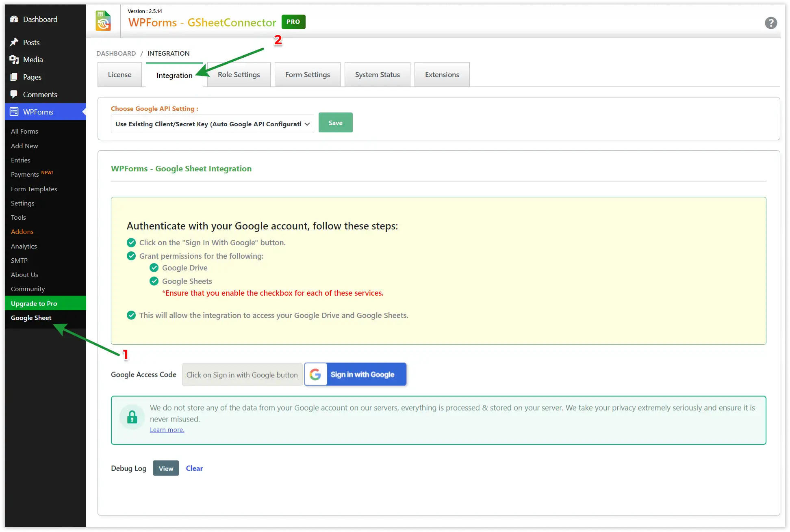This screenshot has height=532, width=790.
Task: Select the Pages document icon
Action: [x=15, y=77]
